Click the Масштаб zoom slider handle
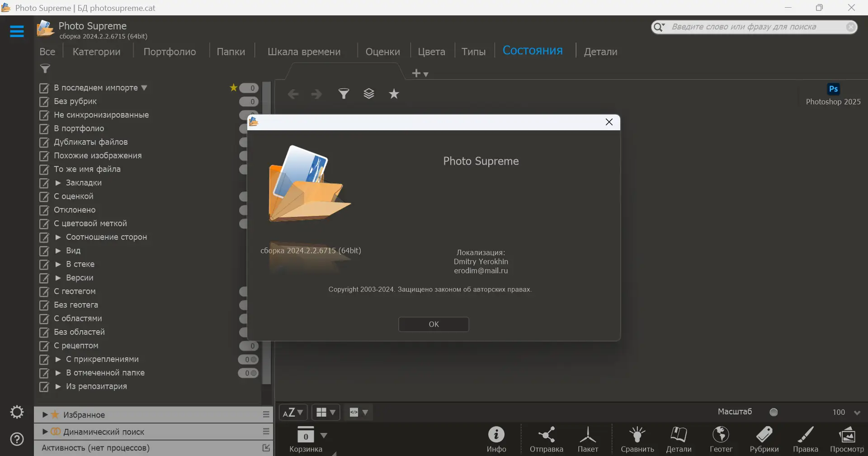This screenshot has width=868, height=456. pos(774,412)
